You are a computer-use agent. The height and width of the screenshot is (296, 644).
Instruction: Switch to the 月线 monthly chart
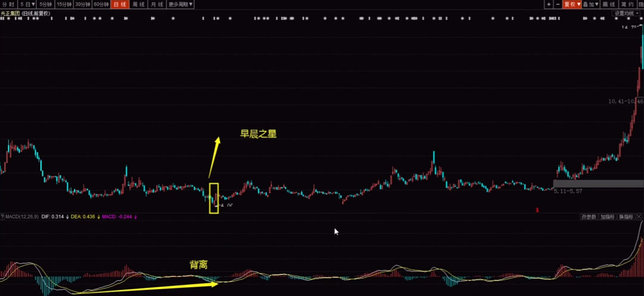[157, 5]
